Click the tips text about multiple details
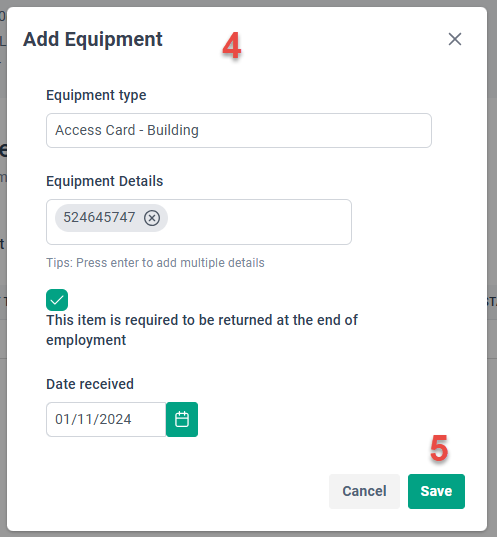 coord(155,263)
